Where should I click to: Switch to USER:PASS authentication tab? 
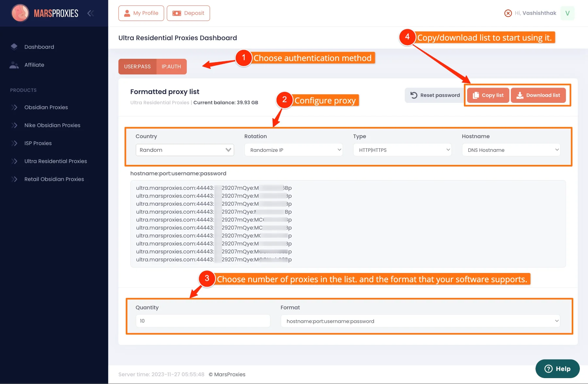[x=137, y=67]
